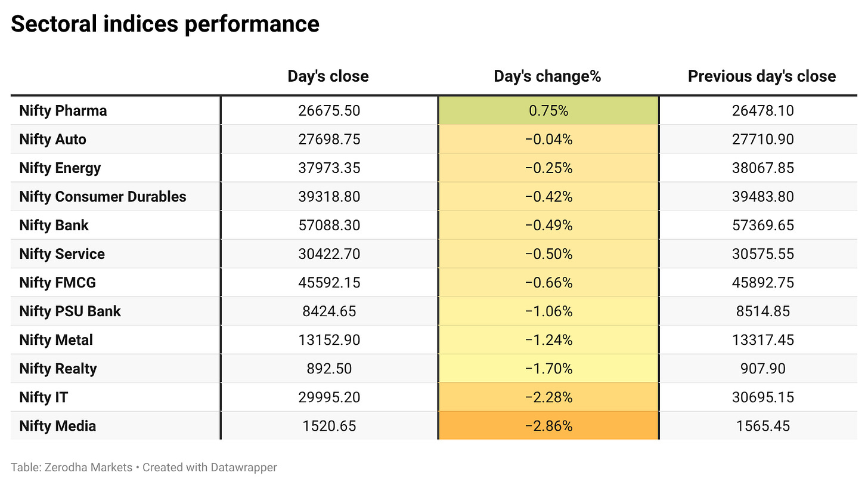Select the Nifty Consumer Durables label

103,197
